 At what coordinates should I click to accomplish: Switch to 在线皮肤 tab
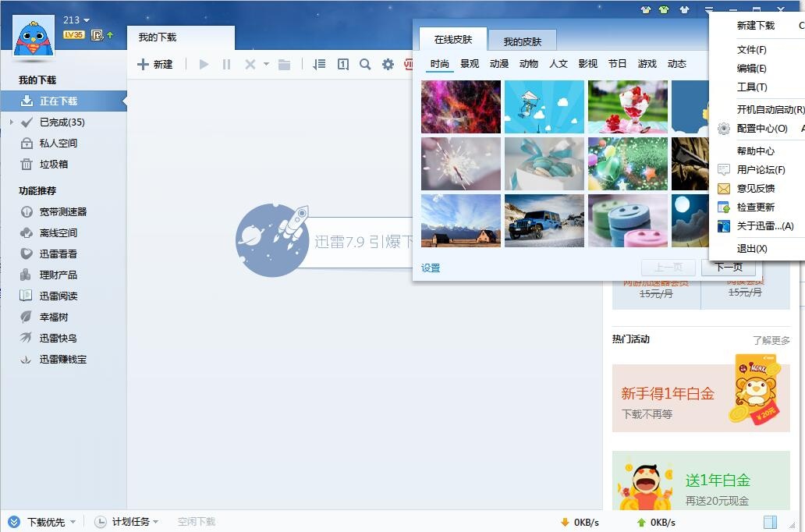pos(452,39)
